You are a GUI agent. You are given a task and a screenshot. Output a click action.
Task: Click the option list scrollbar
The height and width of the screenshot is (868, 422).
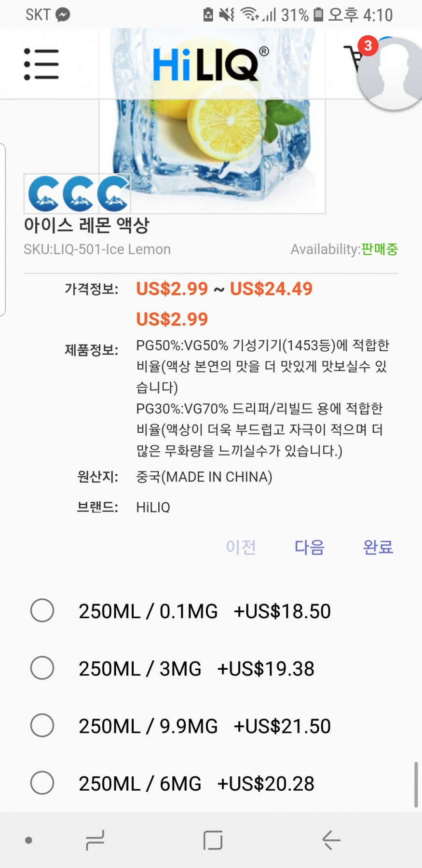tap(416, 785)
